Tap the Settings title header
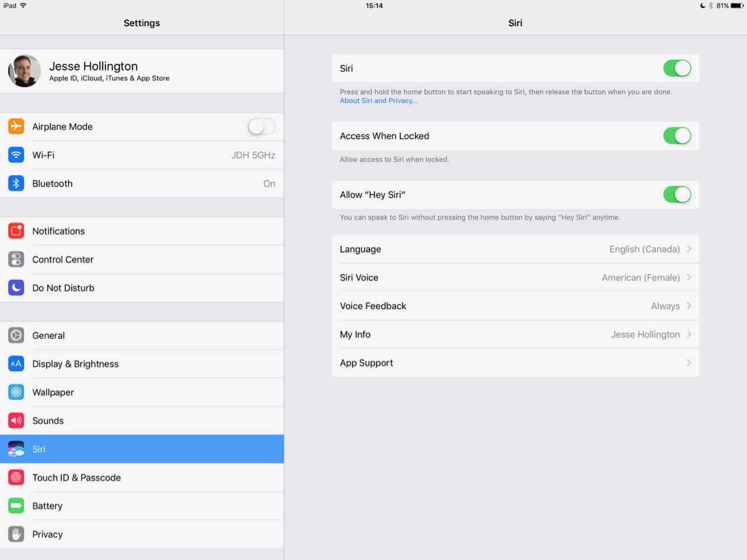Screen dimensions: 747x560 [141, 23]
